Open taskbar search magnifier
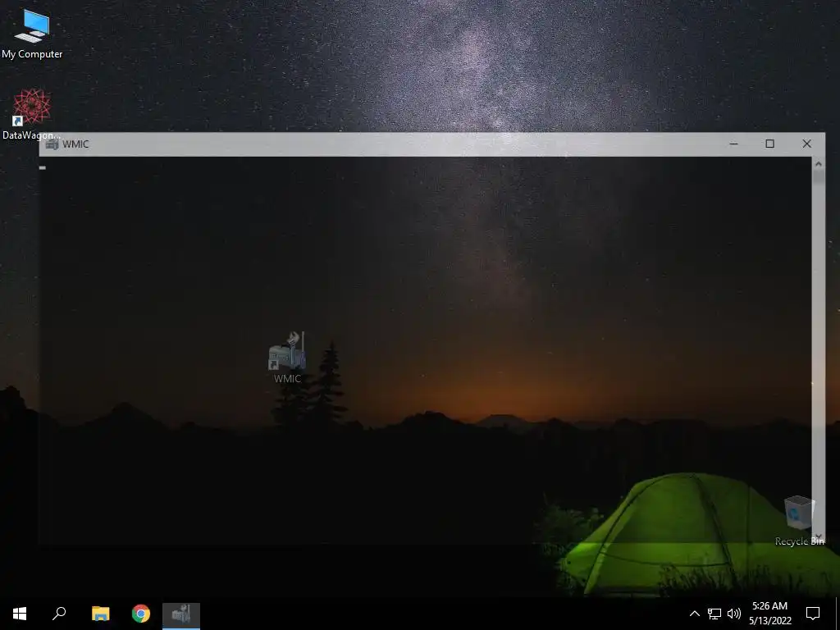Image resolution: width=840 pixels, height=630 pixels. point(59,614)
